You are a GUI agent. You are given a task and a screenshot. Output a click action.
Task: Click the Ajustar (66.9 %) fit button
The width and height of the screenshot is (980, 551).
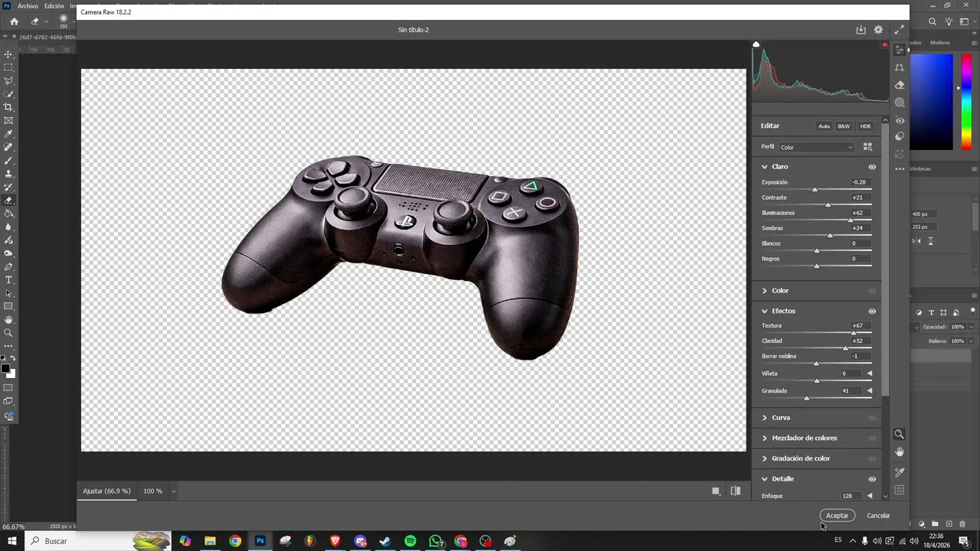click(106, 491)
